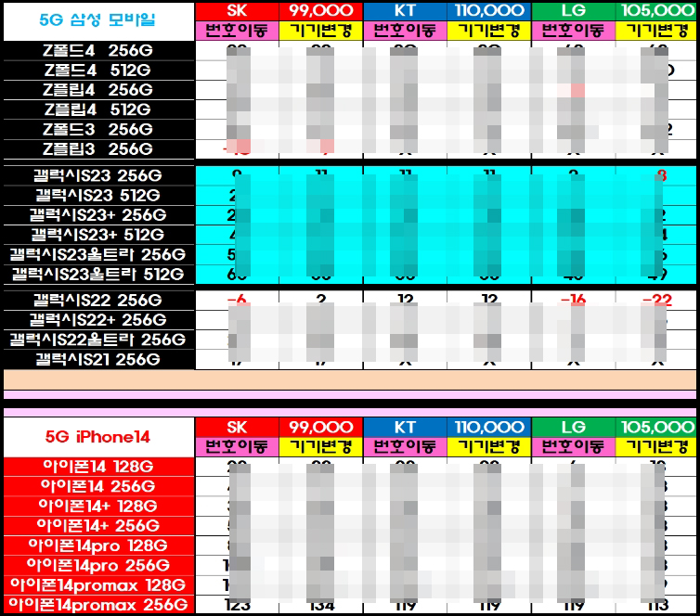Select the '갤럭시S22울트라 256G' model cell
The image size is (700, 616).
point(98,340)
